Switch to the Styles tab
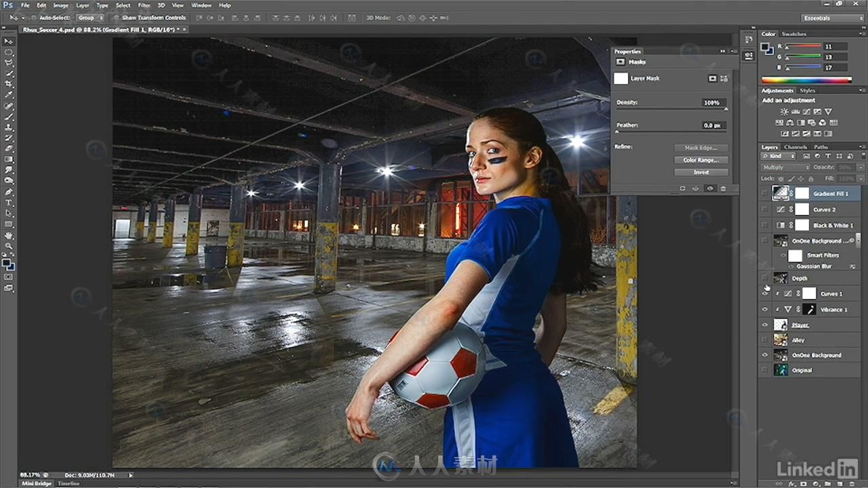 click(807, 90)
